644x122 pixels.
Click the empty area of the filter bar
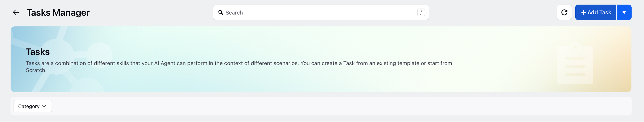[340, 106]
